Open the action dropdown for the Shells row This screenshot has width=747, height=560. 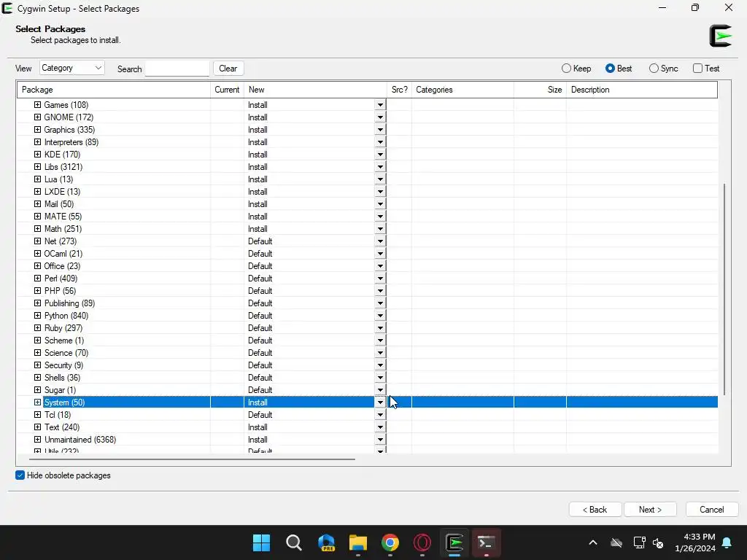tap(380, 378)
